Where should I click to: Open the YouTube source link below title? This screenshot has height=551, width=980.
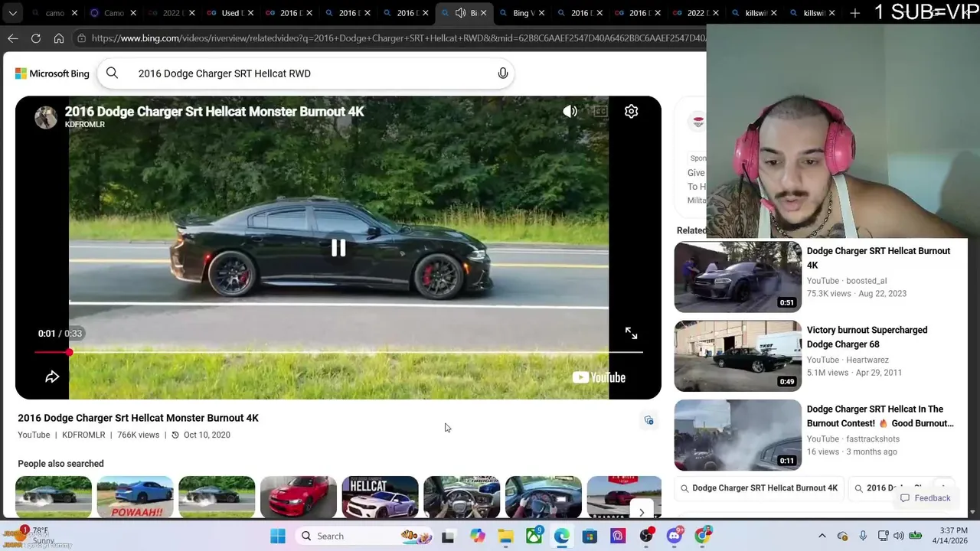[x=34, y=435]
